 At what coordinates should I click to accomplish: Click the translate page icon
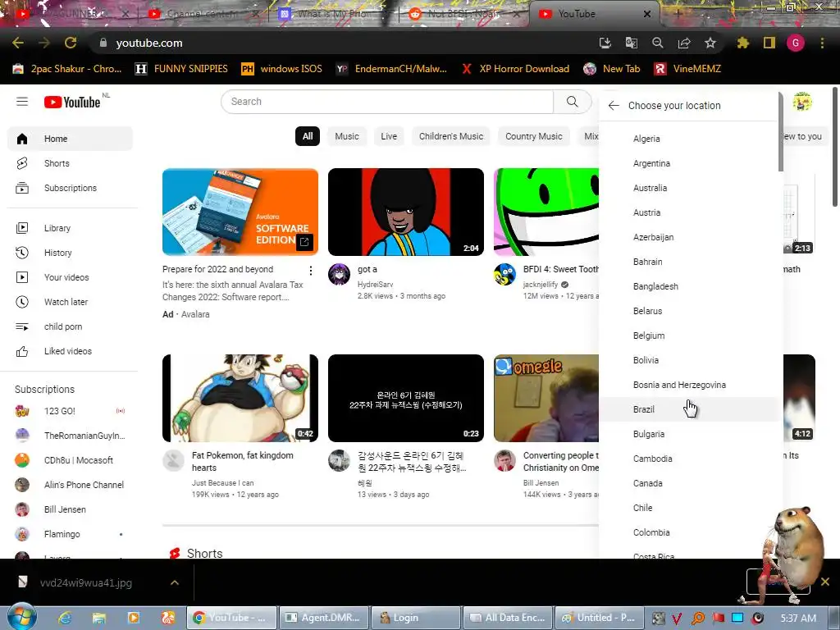tap(632, 43)
